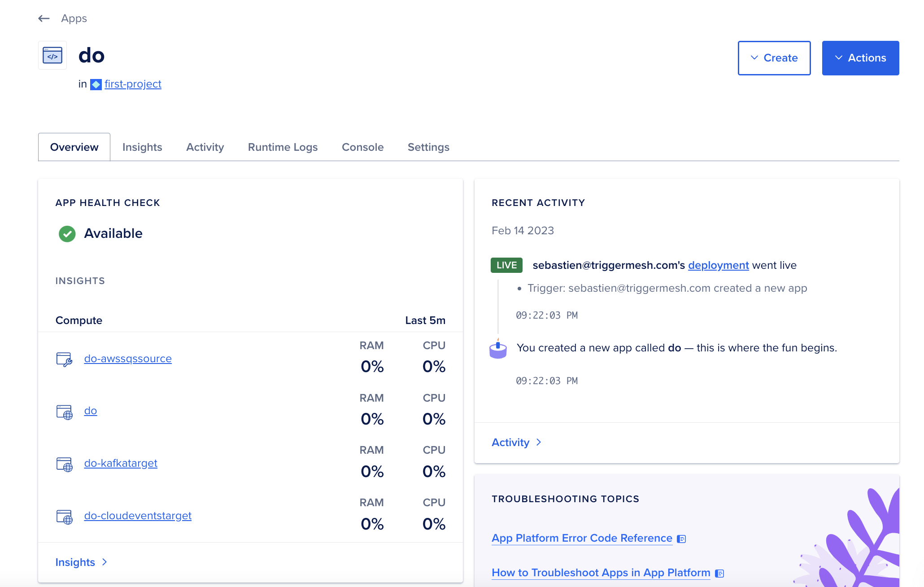Expand the Actions dropdown menu
Viewport: 924px width, 587px height.
coord(860,58)
